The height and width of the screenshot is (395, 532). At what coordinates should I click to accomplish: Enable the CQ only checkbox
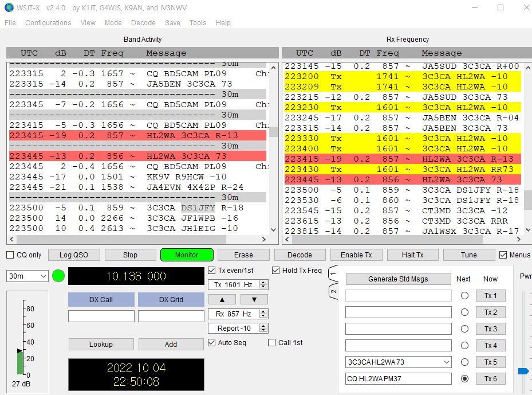[10, 255]
